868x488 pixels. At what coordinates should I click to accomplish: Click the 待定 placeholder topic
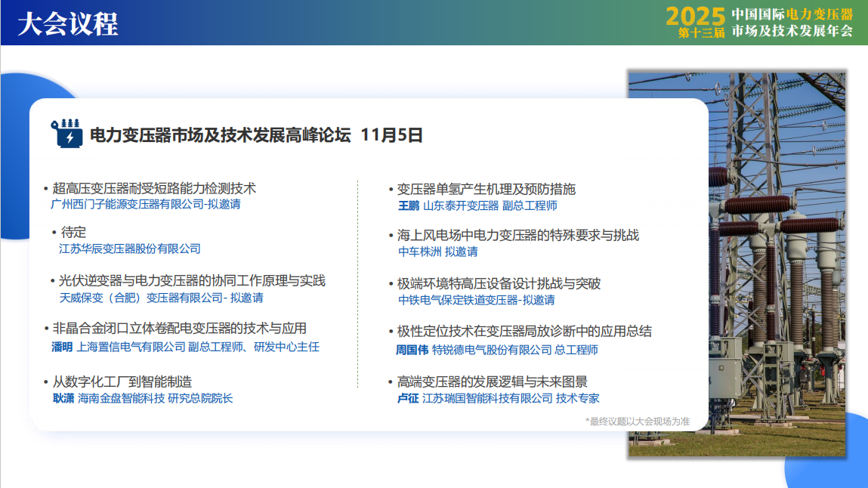pos(73,233)
